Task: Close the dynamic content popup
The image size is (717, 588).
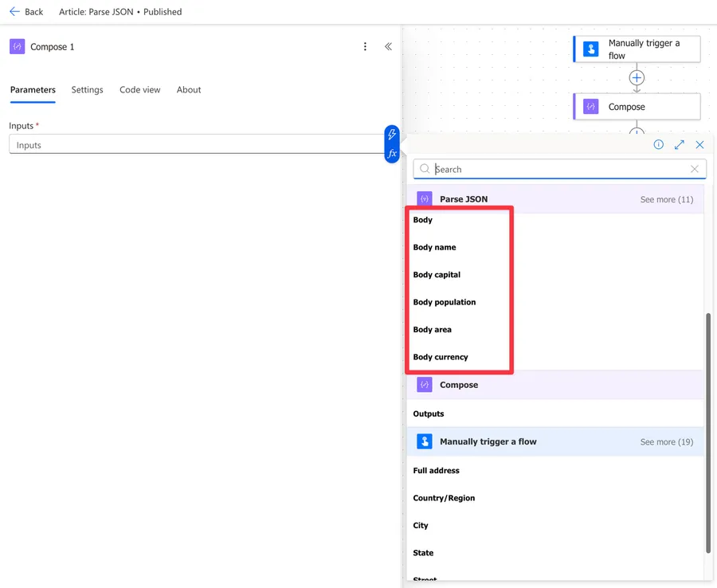Action: pos(699,145)
